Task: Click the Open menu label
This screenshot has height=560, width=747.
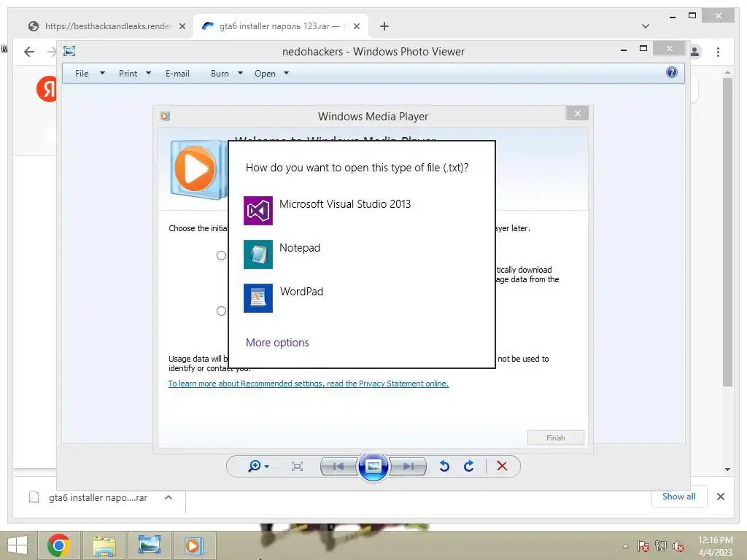Action: (x=265, y=74)
